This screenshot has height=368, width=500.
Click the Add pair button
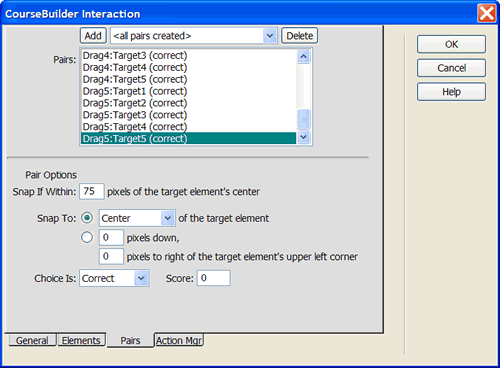click(93, 36)
